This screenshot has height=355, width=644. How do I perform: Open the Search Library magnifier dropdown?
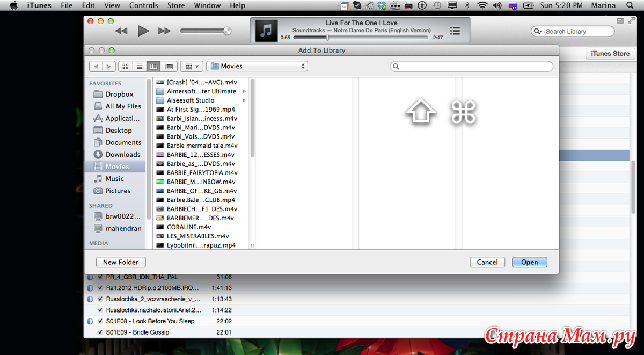[x=537, y=32]
